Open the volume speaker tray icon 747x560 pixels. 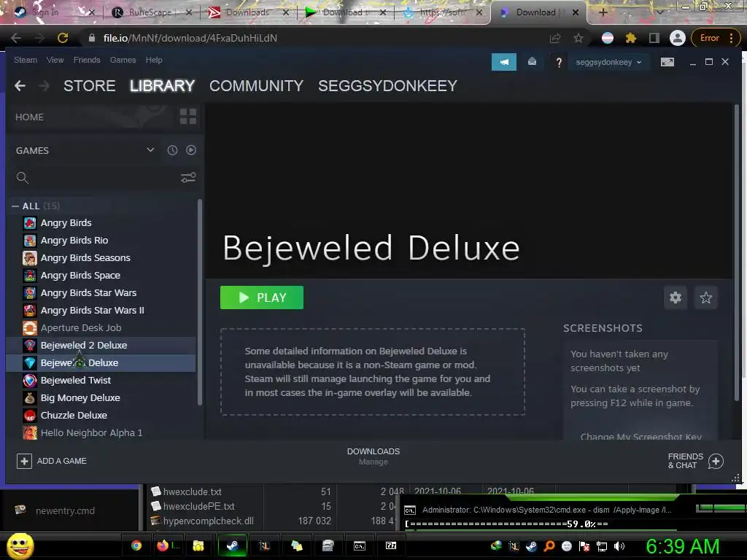[619, 546]
